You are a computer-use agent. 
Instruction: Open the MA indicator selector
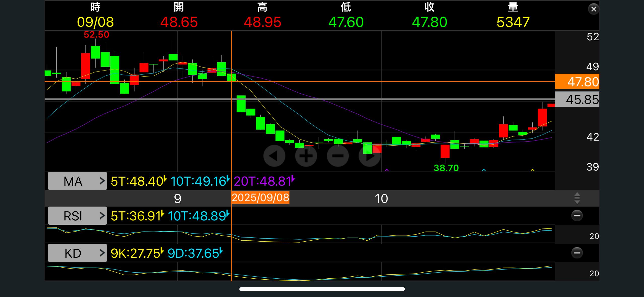77,181
